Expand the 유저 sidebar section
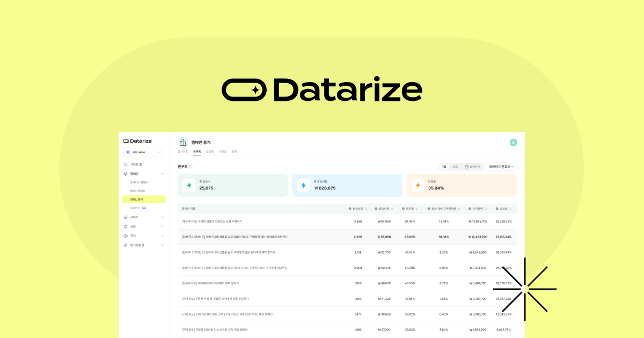 [x=163, y=236]
